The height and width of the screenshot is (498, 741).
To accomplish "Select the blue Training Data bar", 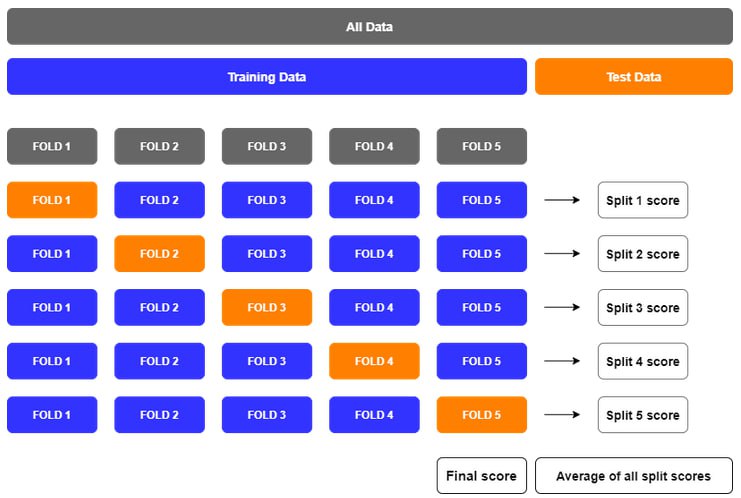I will click(x=267, y=77).
